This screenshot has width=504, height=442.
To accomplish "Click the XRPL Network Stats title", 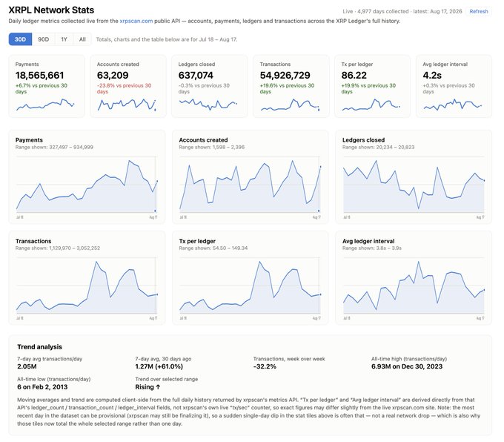I will click(x=51, y=10).
